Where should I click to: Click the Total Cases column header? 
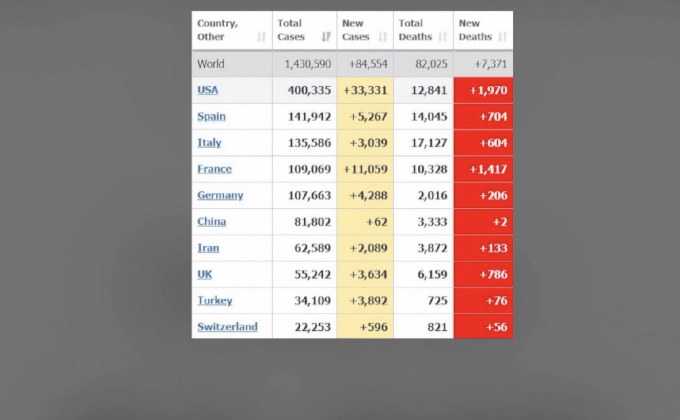click(304, 30)
